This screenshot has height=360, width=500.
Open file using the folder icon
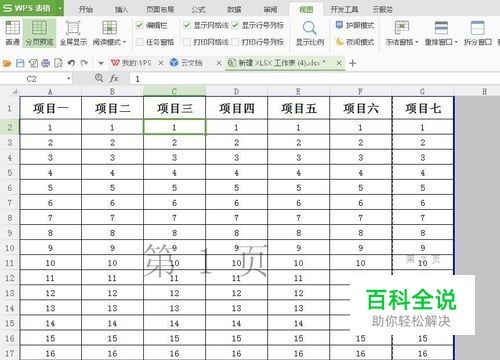7,63
